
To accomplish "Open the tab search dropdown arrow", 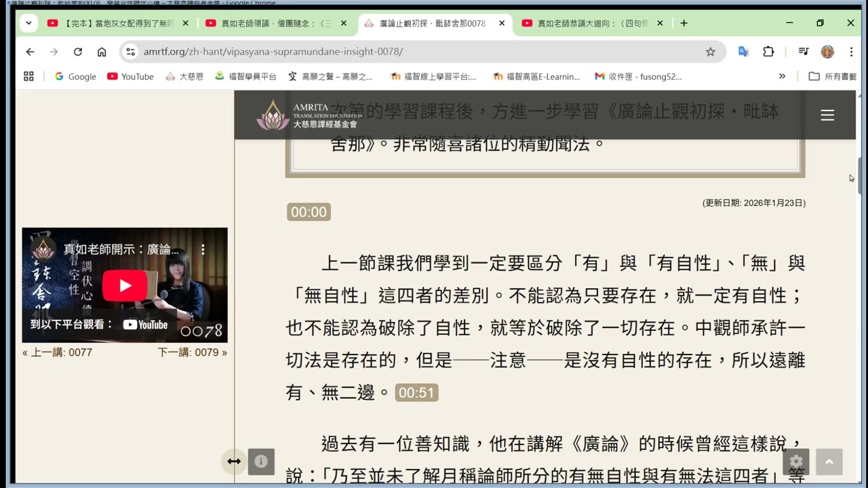I will (x=28, y=23).
